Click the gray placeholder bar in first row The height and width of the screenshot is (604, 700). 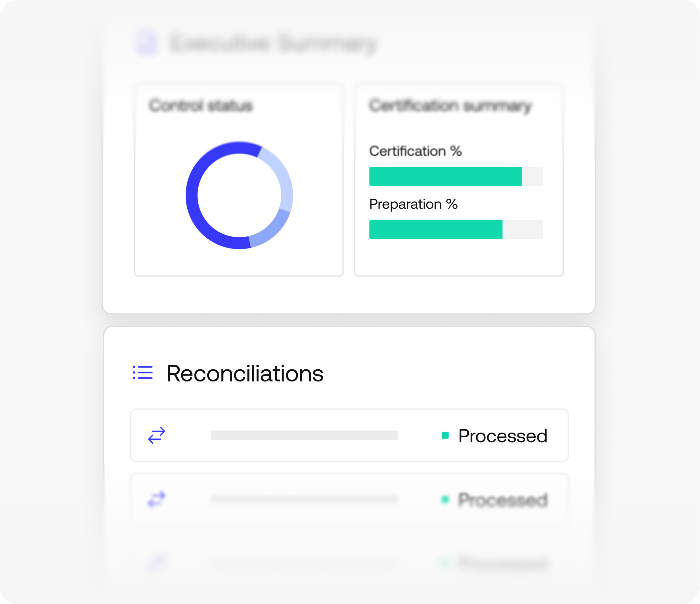[304, 435]
